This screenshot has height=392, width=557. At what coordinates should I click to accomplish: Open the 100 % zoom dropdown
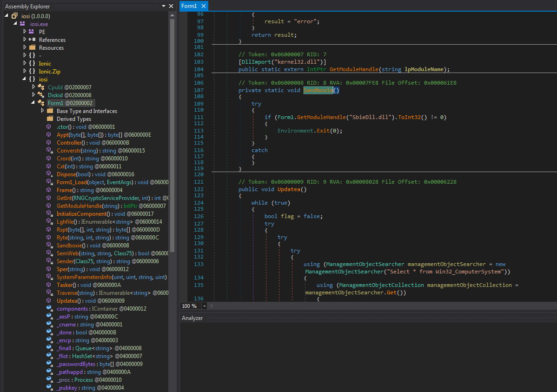click(x=205, y=306)
